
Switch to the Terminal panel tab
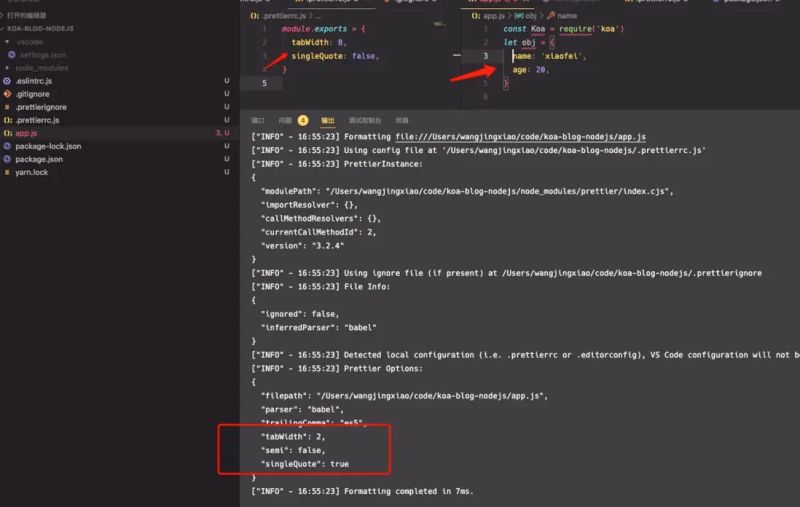tap(402, 120)
